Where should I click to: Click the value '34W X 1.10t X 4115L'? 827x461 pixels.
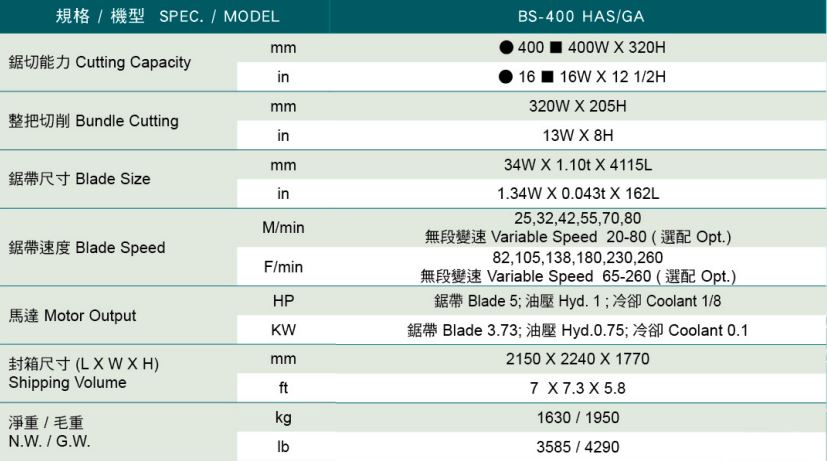coord(578,165)
